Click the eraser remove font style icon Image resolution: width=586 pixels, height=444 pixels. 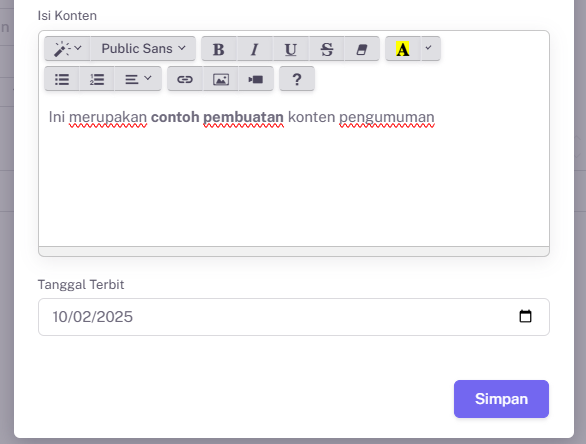362,49
